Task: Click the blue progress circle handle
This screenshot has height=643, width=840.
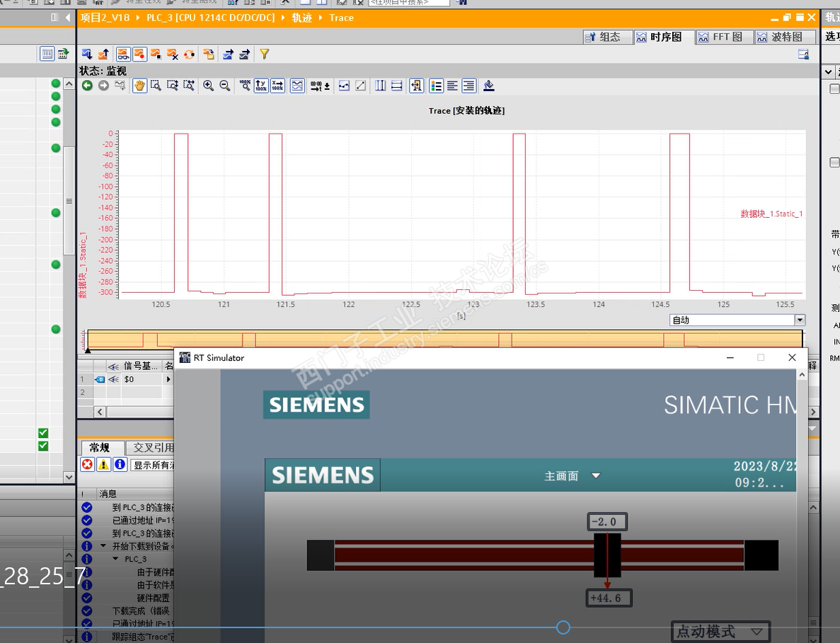Action: (563, 627)
